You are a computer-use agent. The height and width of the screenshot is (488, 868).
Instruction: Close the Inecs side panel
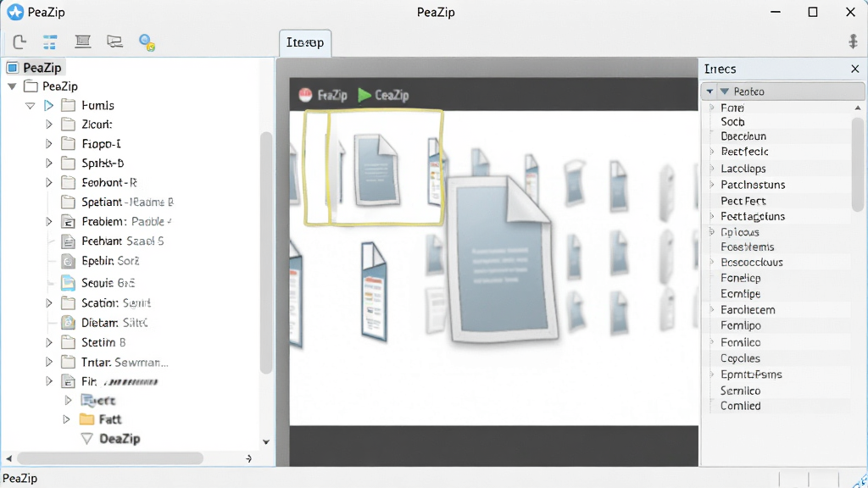click(x=854, y=69)
